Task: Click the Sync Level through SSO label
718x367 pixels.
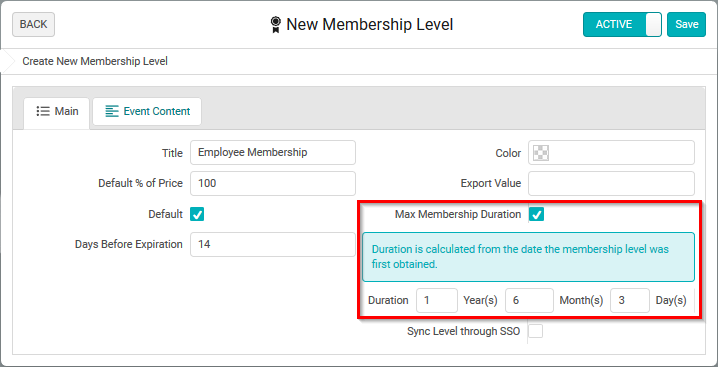Action: pos(463,331)
